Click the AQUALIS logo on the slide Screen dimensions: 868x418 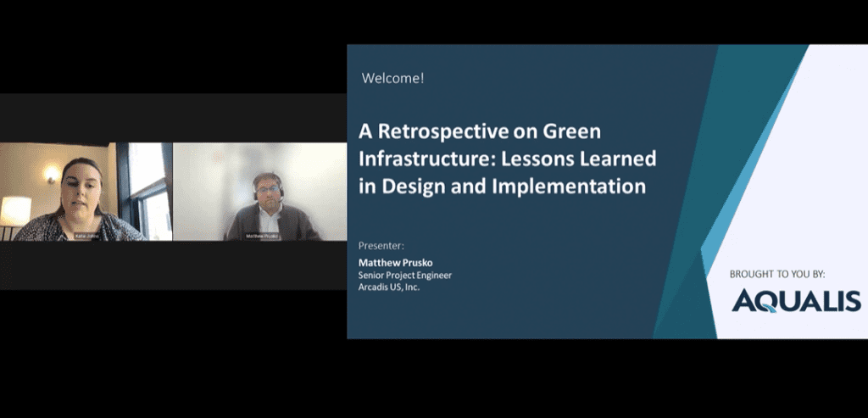point(796,301)
